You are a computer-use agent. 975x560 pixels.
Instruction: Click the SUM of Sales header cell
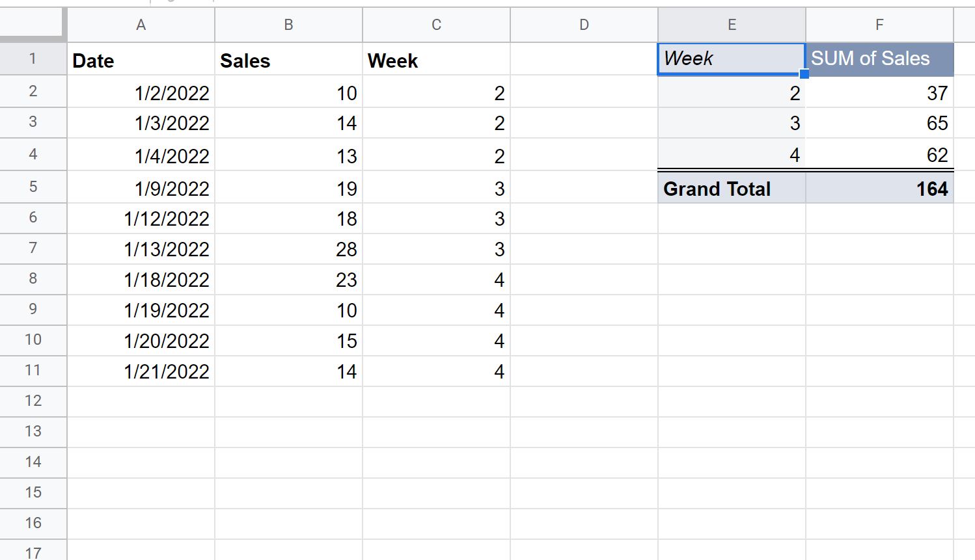tap(879, 59)
